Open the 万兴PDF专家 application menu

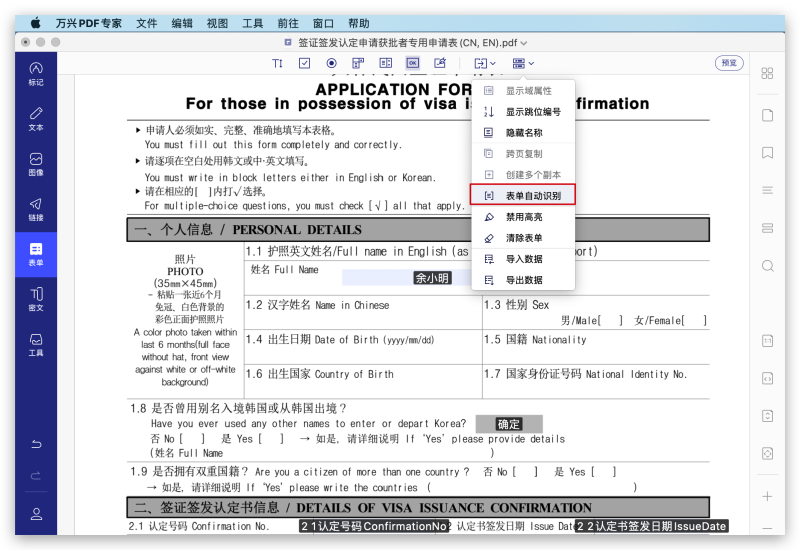pyautogui.click(x=88, y=23)
